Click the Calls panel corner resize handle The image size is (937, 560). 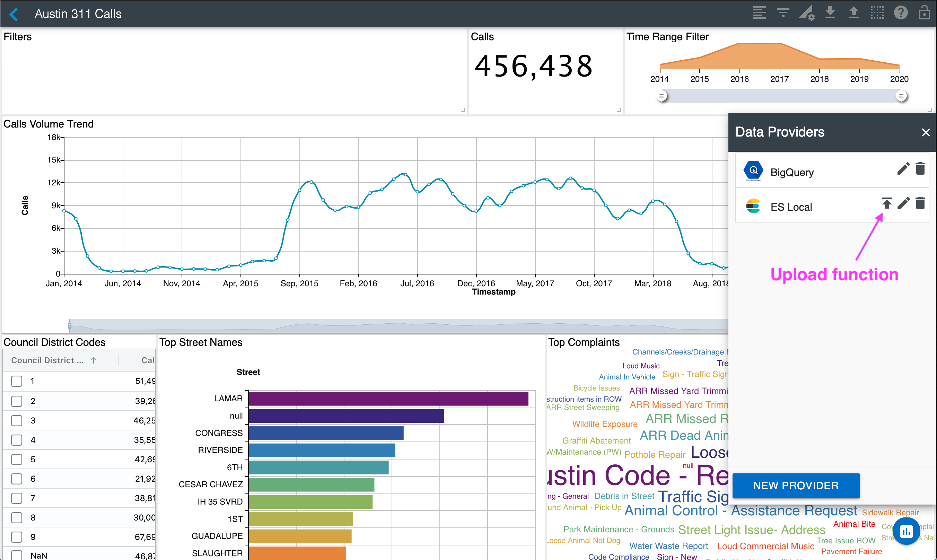619,110
